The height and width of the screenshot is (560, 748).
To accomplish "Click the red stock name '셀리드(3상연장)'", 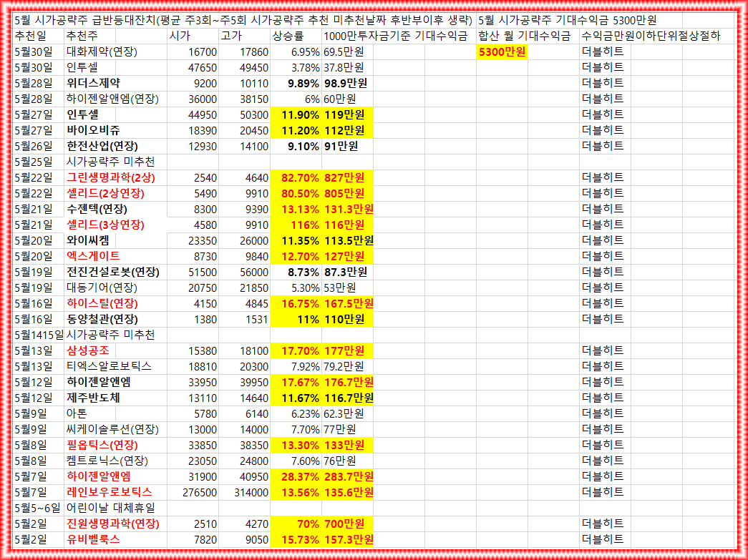I will 105,225.
